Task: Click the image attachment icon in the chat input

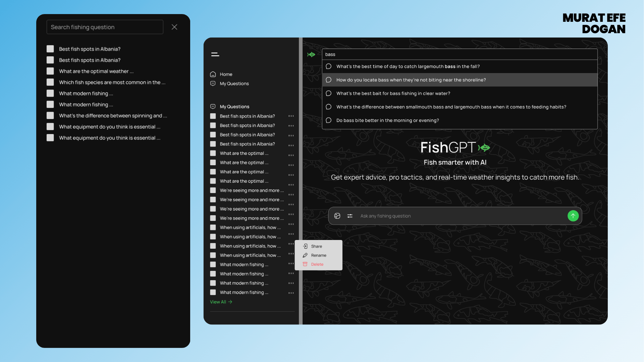Action: click(x=337, y=216)
